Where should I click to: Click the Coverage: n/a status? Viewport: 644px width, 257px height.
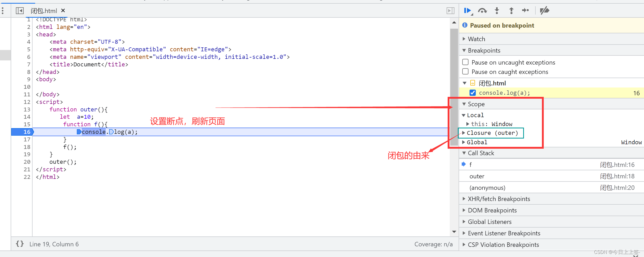pyautogui.click(x=434, y=244)
